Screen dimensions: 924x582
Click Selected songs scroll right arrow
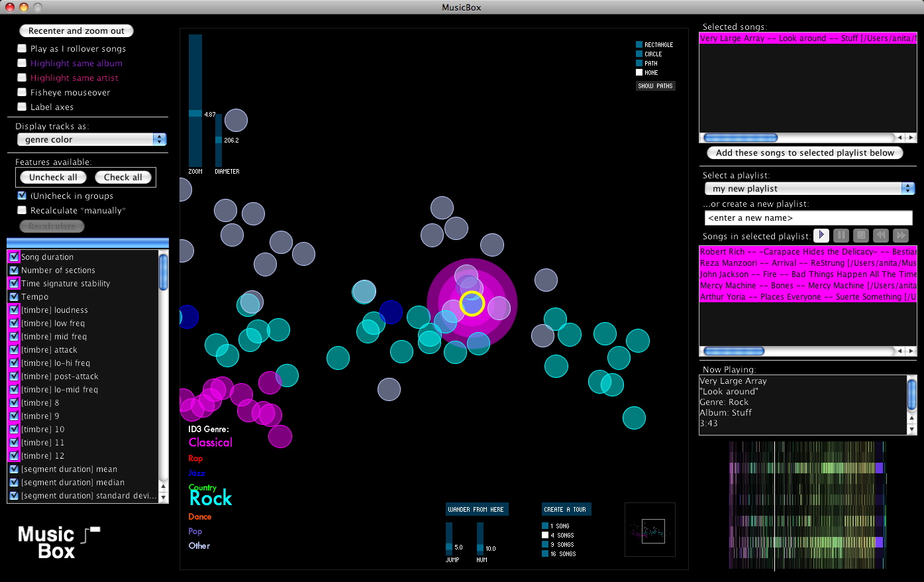click(x=911, y=138)
